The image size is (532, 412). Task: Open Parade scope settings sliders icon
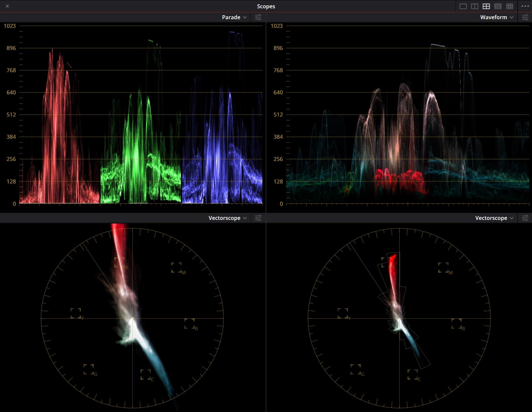(258, 17)
